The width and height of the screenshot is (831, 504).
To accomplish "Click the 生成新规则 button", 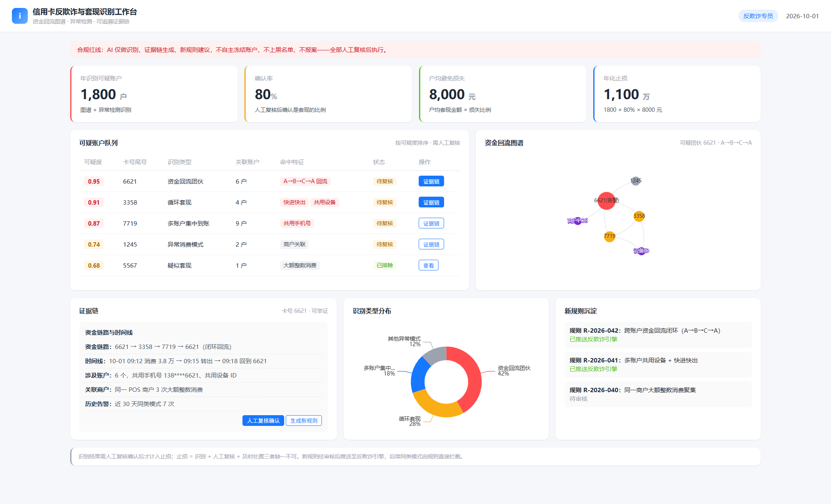I will click(304, 421).
